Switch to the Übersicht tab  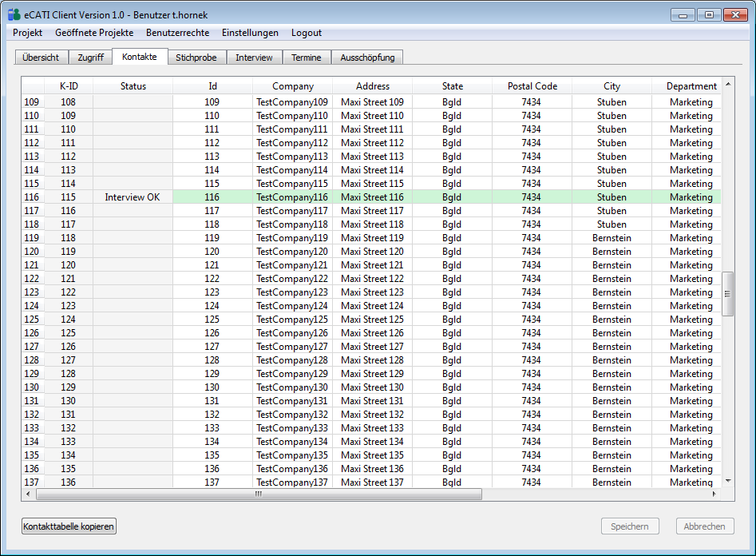coord(41,58)
